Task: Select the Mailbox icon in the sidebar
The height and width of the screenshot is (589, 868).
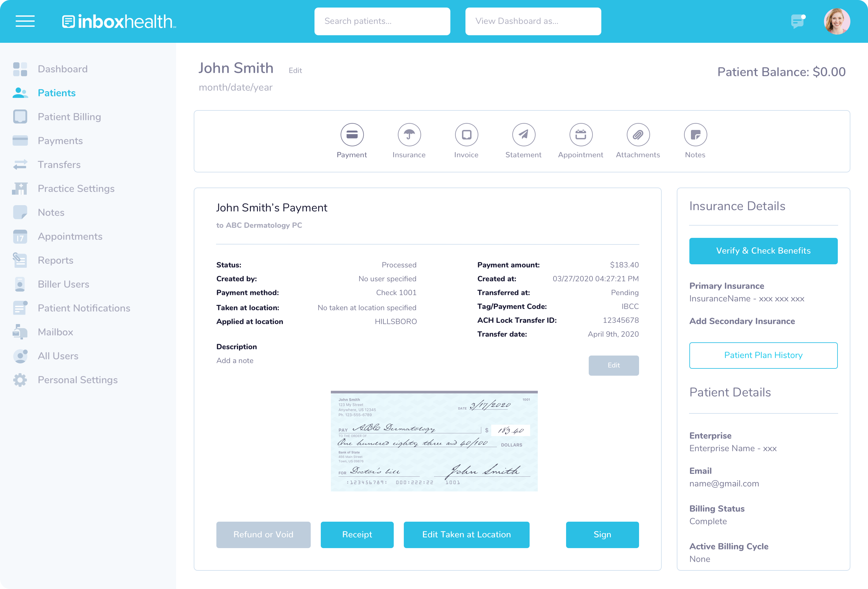Action: pos(20,332)
